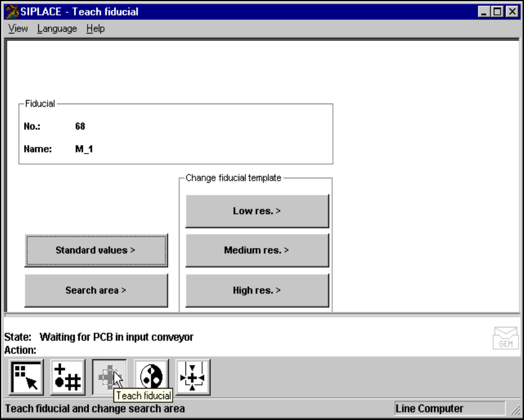This screenshot has height=420, width=524.
Task: Choose the Low res. > template
Action: pos(257,211)
